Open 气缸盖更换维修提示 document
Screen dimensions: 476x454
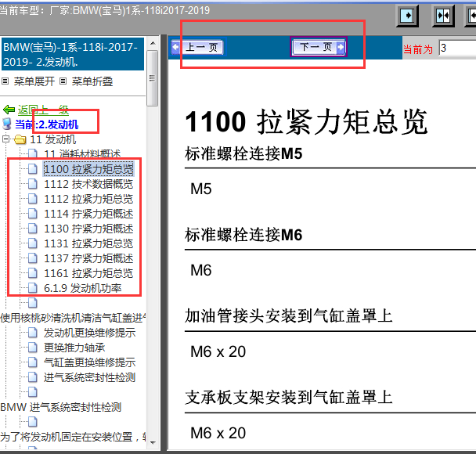[89, 362]
